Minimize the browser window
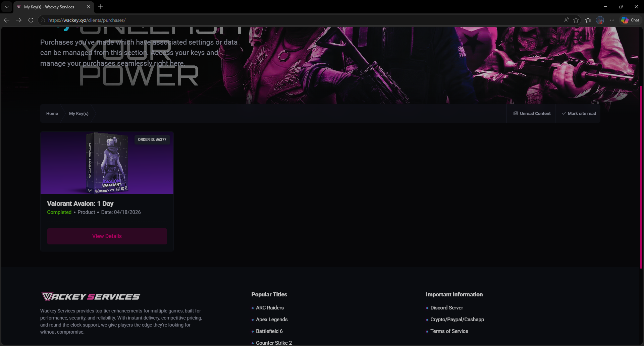The image size is (644, 346). [605, 7]
